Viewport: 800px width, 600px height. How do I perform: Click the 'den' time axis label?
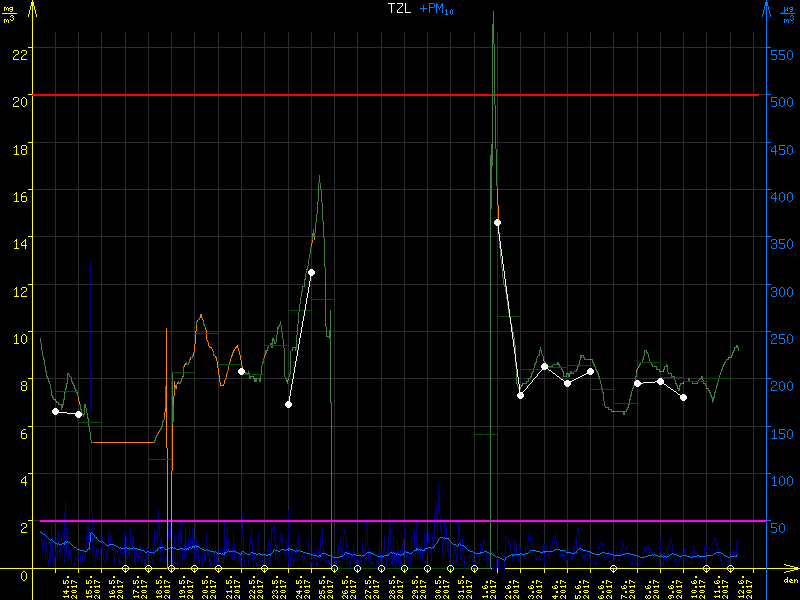point(789,580)
